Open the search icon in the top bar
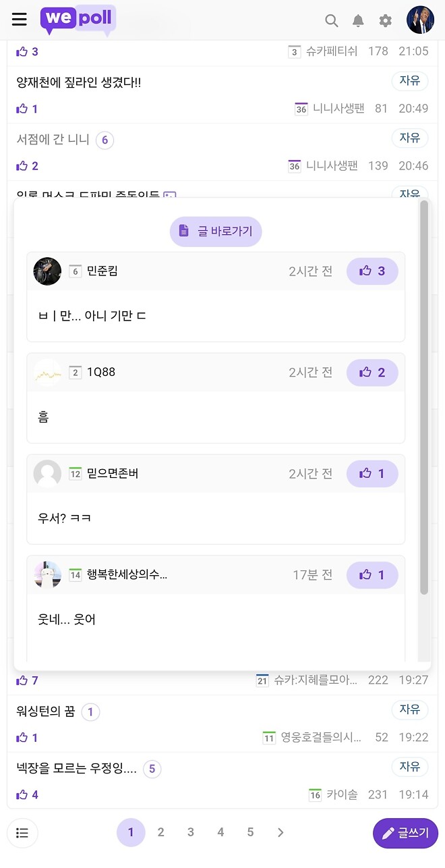Viewport: 445px width, 868px height. coord(332,20)
